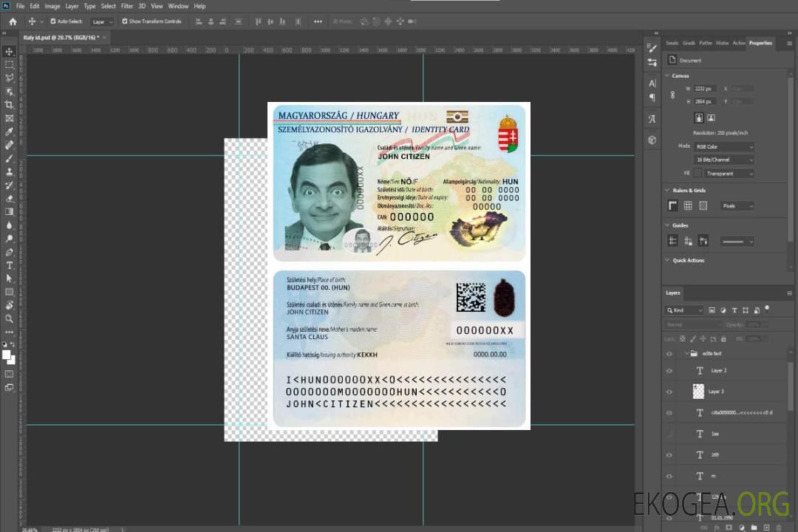Screen dimensions: 798x532
Task: Hide the 'edita text' group with eye icon
Action: pyautogui.click(x=669, y=354)
